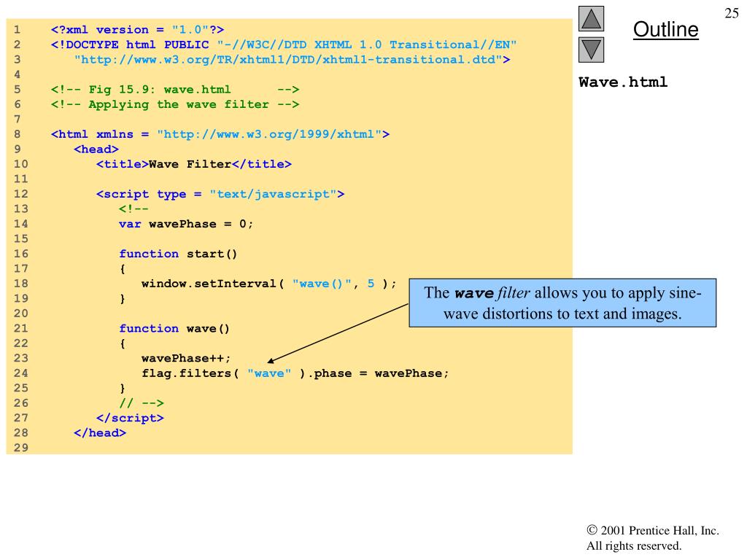Open the Outline link
The width and height of the screenshot is (747, 560).
click(665, 29)
